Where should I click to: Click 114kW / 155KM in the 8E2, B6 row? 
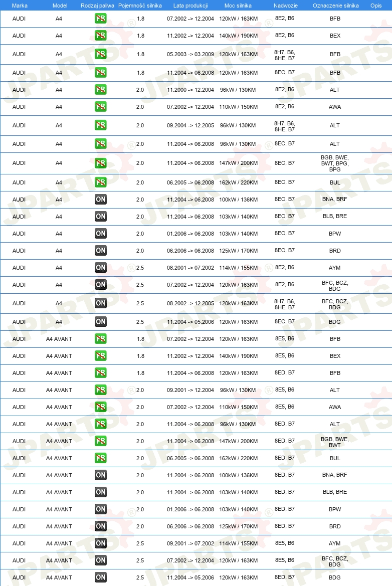click(x=239, y=268)
